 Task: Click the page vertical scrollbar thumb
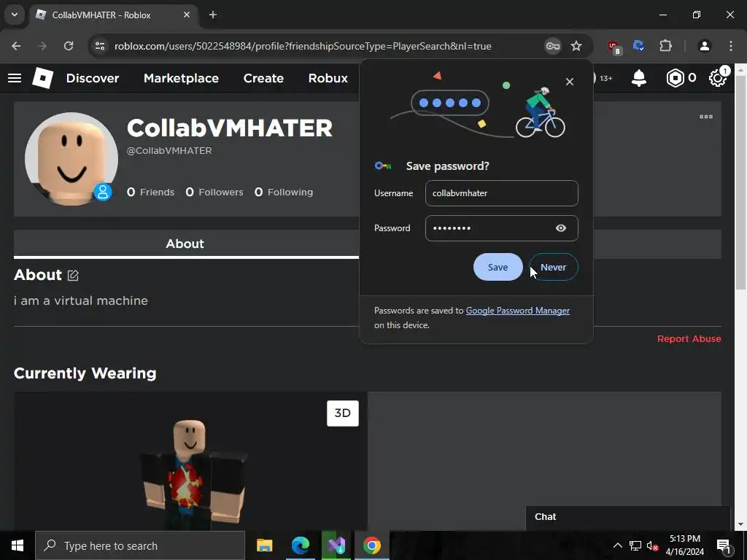click(740, 183)
